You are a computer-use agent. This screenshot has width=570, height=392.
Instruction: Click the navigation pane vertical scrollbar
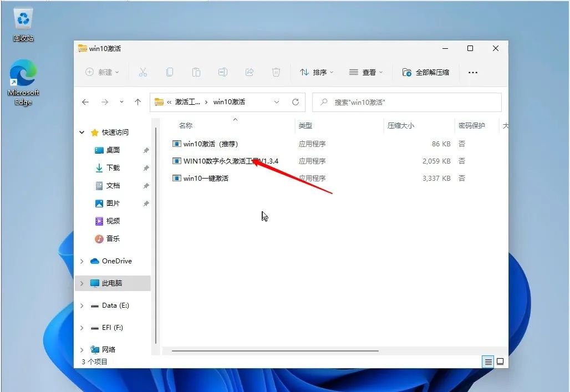click(x=156, y=236)
